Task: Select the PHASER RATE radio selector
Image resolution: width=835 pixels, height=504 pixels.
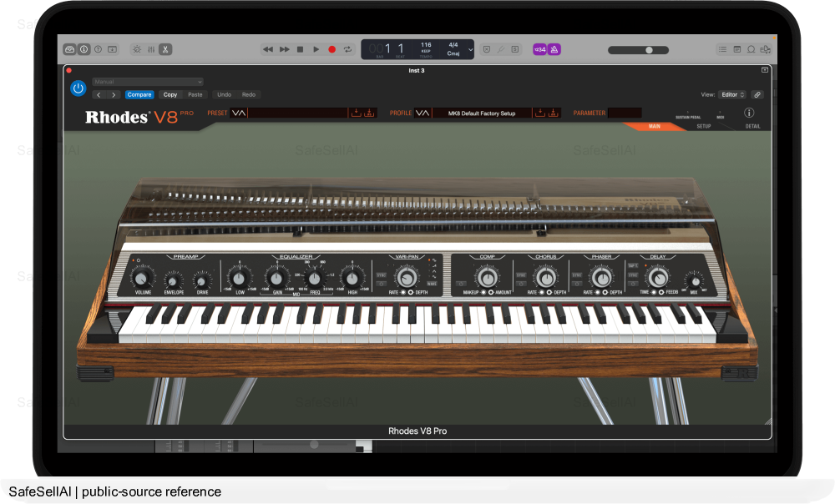Action: point(598,292)
